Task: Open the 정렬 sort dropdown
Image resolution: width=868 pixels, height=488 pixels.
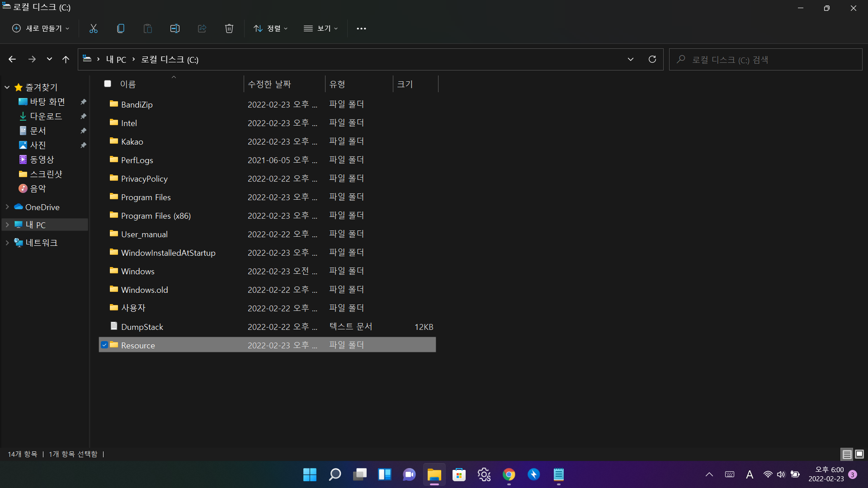Action: 270,28
